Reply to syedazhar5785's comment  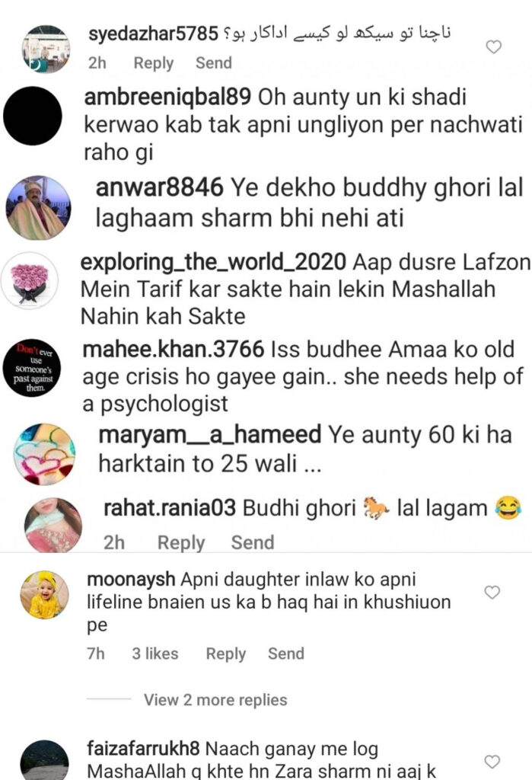(x=153, y=63)
